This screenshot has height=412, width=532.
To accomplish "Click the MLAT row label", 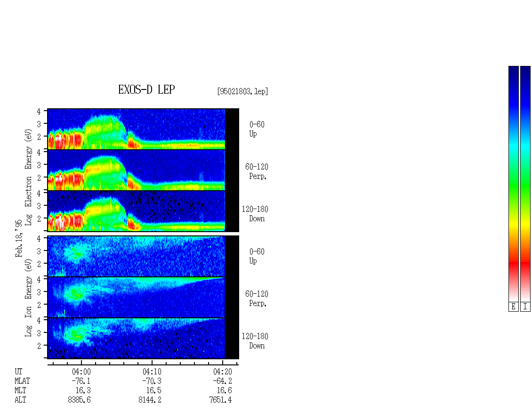I will (x=22, y=381).
